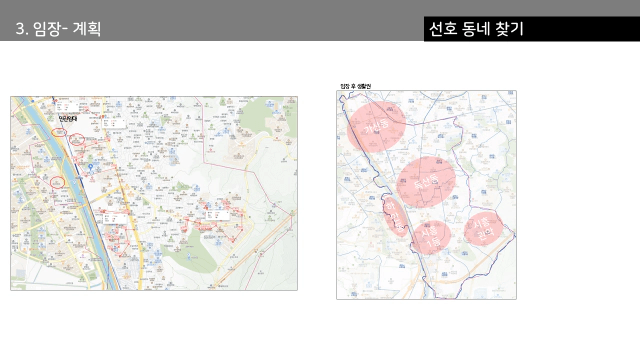Select the caption "임장 후 생활권" above right map
The width and height of the screenshot is (640, 360).
[356, 86]
